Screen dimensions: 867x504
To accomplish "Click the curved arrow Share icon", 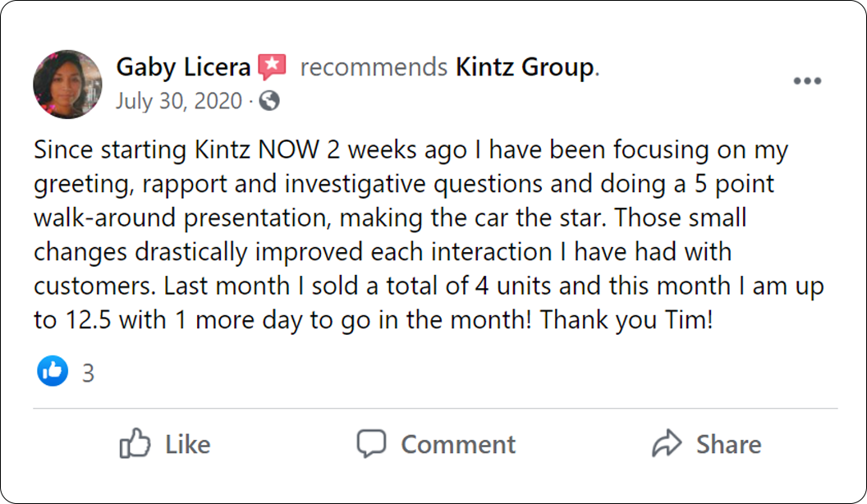I will click(666, 444).
